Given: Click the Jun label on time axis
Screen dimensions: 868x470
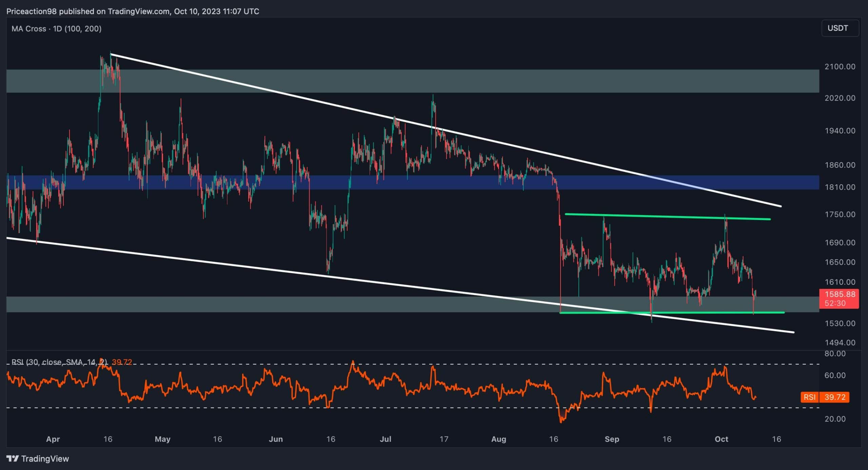Looking at the screenshot, I should 276,439.
